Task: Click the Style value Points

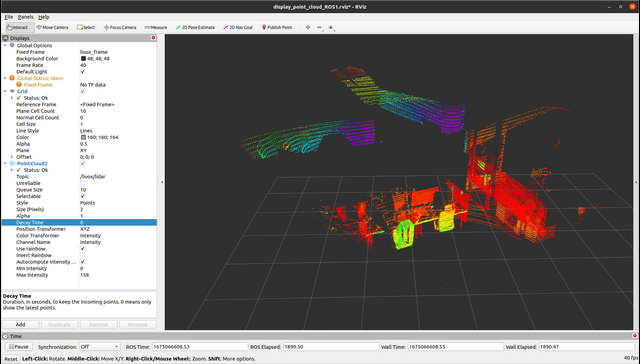Action: pos(87,202)
